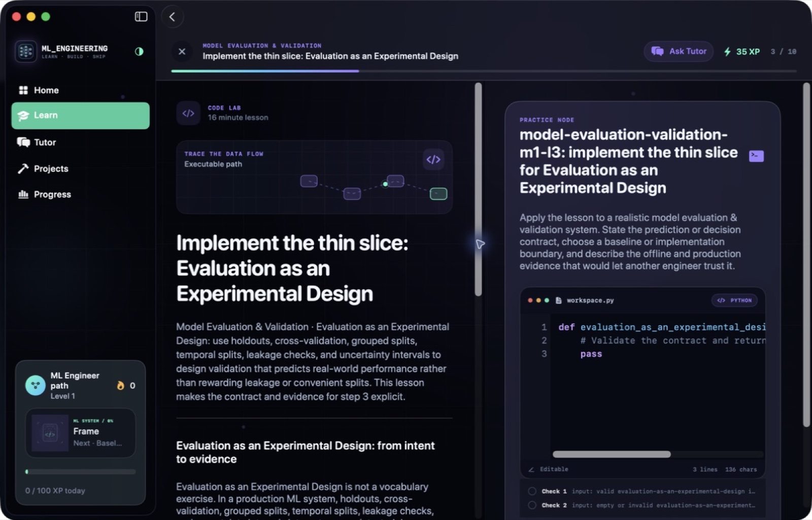
Task: Select the Learn menu item
Action: pyautogui.click(x=80, y=116)
